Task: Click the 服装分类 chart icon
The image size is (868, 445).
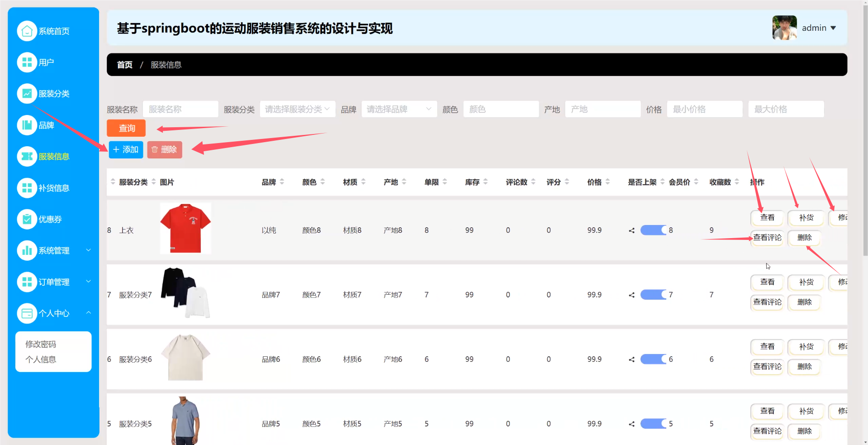Action: [27, 94]
